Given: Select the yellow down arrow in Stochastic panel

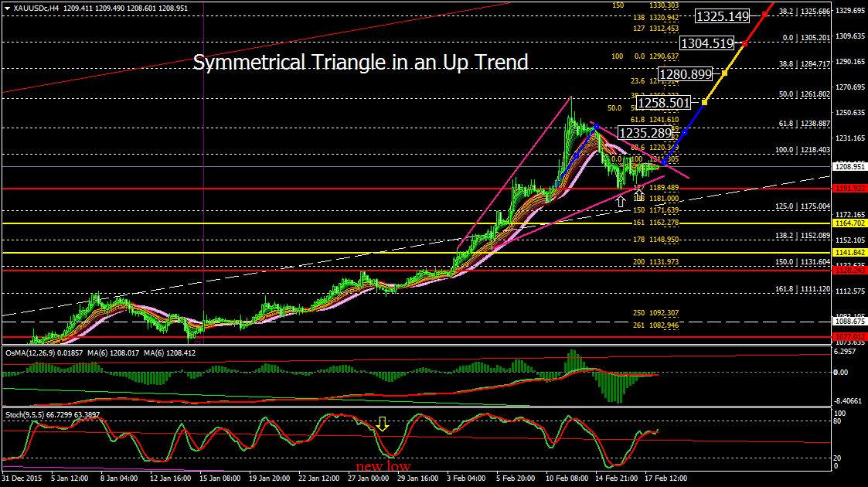Looking at the screenshot, I should [x=382, y=424].
